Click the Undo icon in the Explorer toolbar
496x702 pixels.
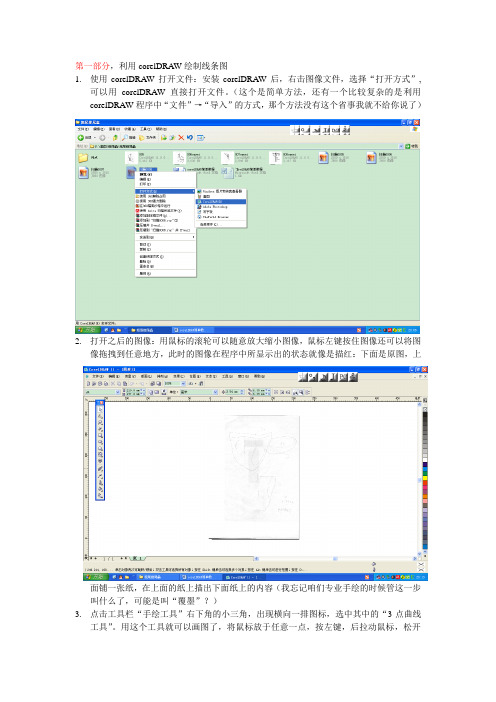pyautogui.click(x=190, y=137)
